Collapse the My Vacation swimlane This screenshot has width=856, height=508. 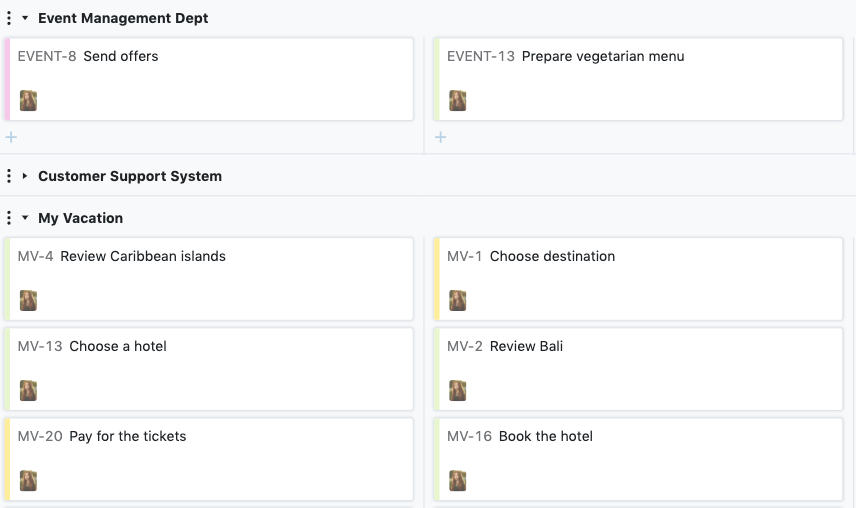25,218
